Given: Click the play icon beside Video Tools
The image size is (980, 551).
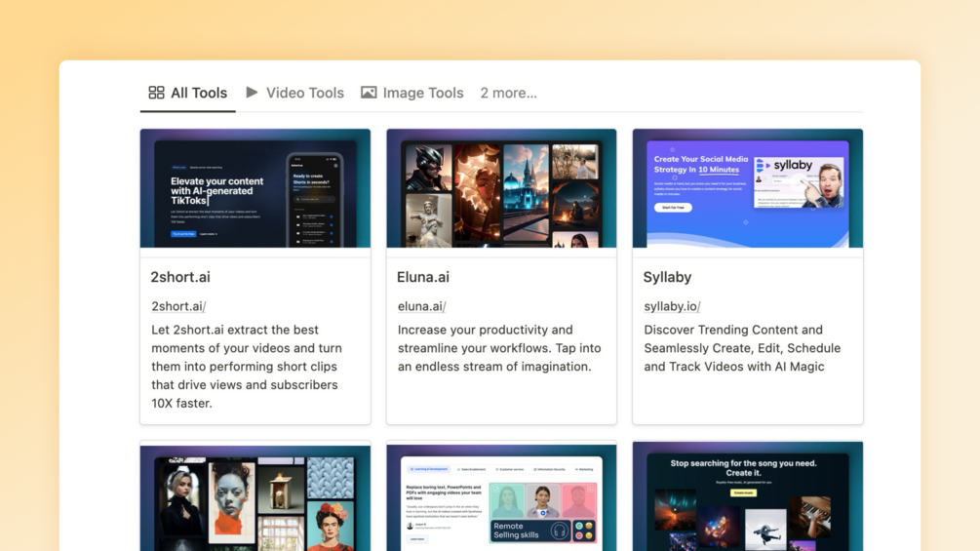Looking at the screenshot, I should click(x=252, y=93).
